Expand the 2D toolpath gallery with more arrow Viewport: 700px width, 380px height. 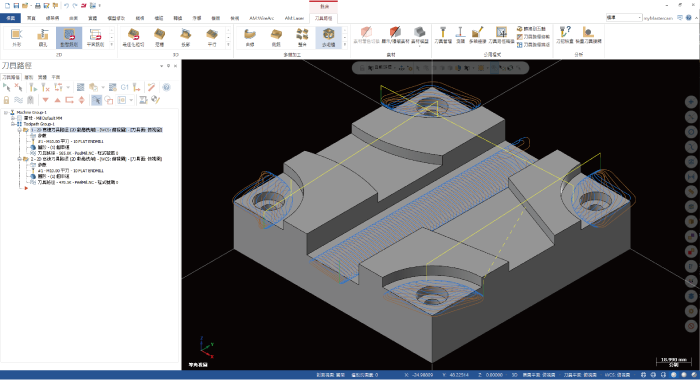coord(112,44)
